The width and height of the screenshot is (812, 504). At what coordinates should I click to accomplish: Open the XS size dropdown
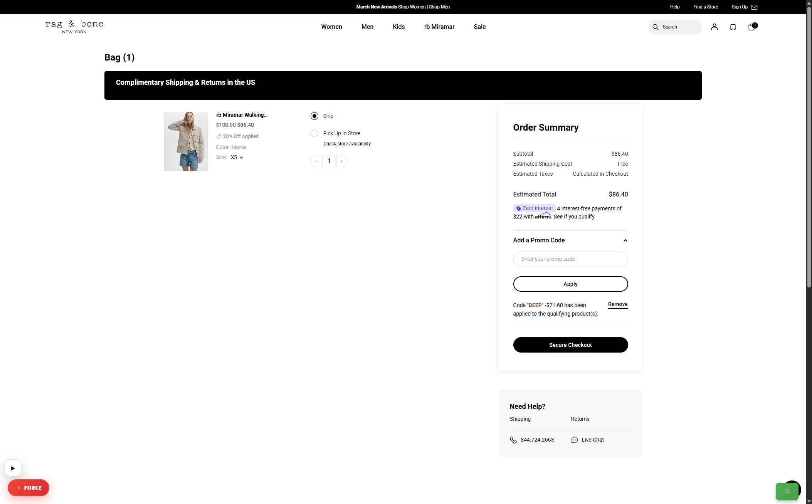[x=237, y=158]
